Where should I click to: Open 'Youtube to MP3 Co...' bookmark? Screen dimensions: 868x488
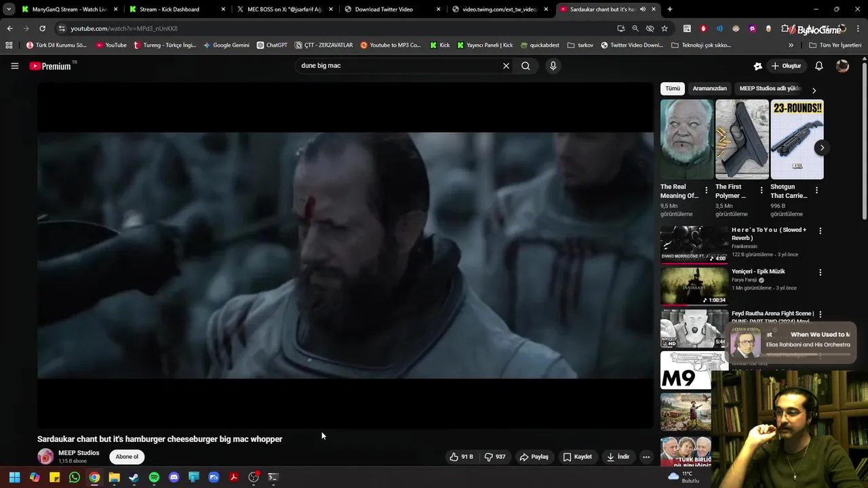point(391,45)
